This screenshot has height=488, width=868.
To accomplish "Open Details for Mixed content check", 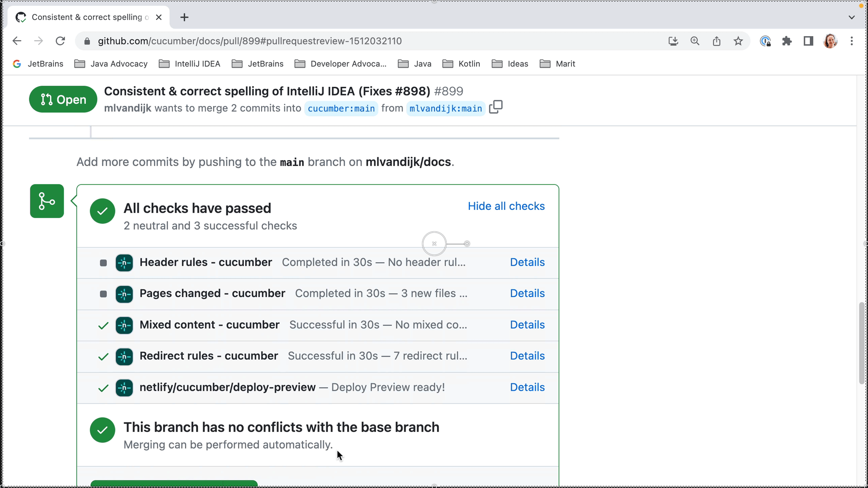I will 527,325.
